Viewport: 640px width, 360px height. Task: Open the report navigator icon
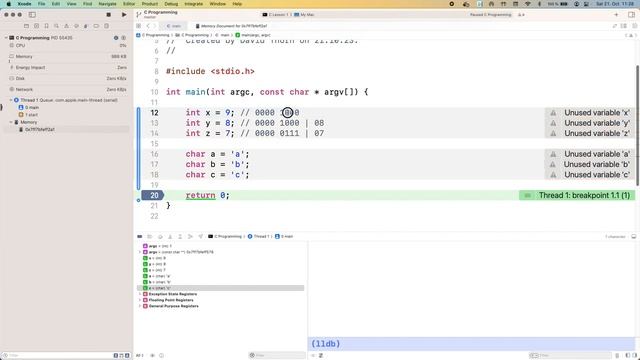[106, 26]
